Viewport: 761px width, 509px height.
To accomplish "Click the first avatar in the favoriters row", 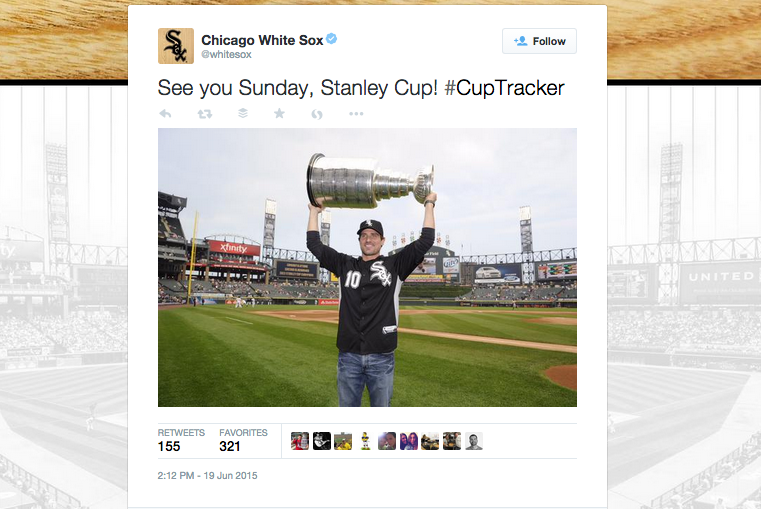I will (x=299, y=441).
